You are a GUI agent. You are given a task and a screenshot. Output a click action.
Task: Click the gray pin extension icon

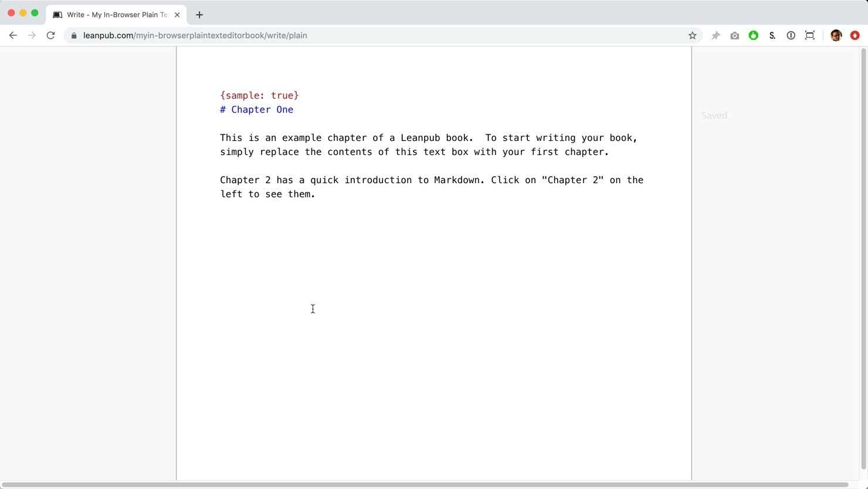[x=716, y=36]
